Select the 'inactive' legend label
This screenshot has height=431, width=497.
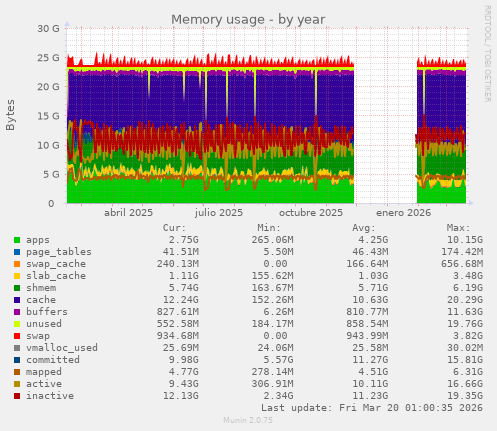pyautogui.click(x=50, y=396)
